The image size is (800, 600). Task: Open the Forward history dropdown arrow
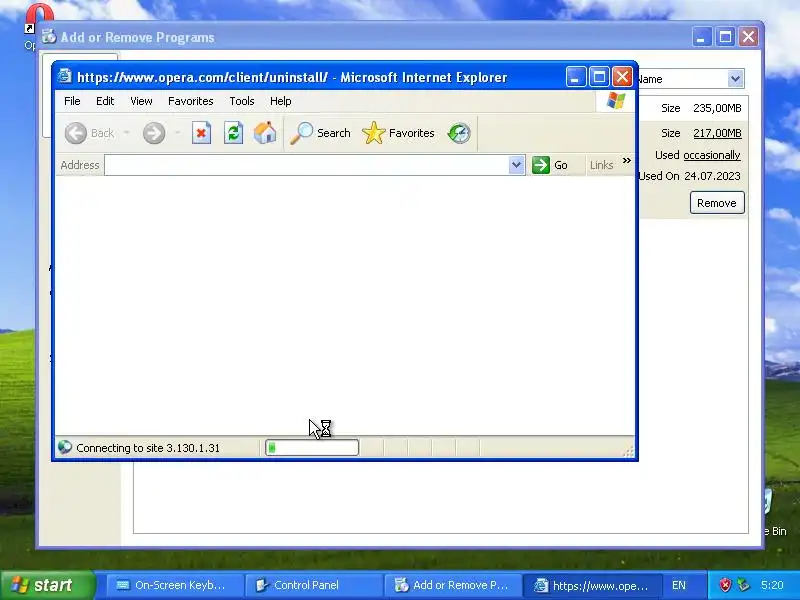[178, 133]
